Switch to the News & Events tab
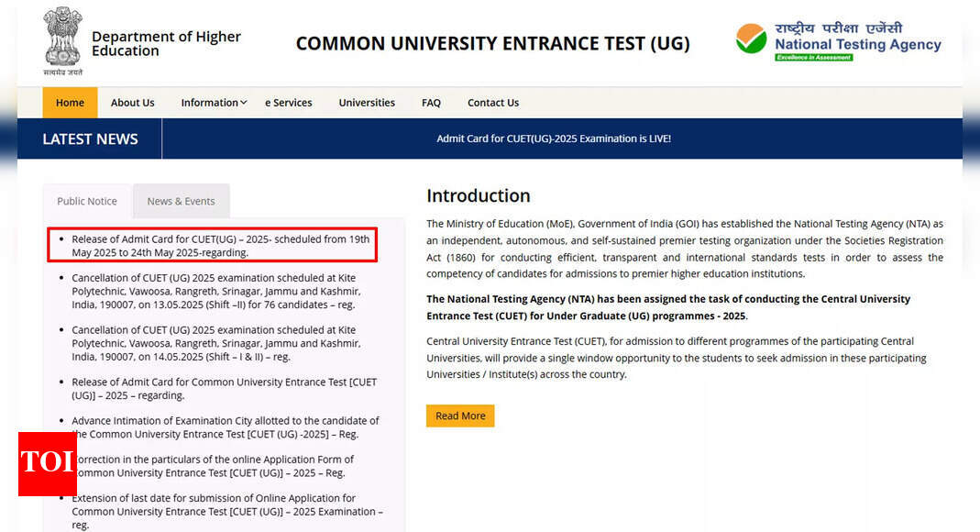Viewport: 980px width, 532px height. click(181, 201)
